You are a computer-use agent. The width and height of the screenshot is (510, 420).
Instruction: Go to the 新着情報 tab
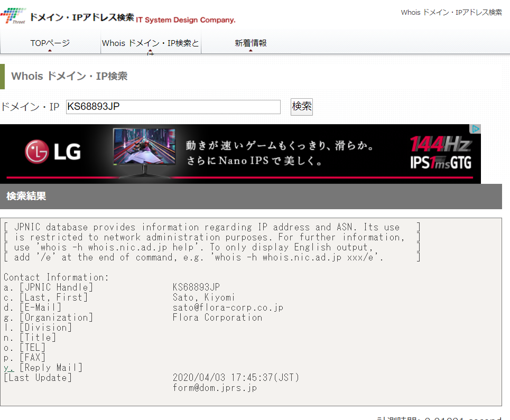(x=251, y=43)
